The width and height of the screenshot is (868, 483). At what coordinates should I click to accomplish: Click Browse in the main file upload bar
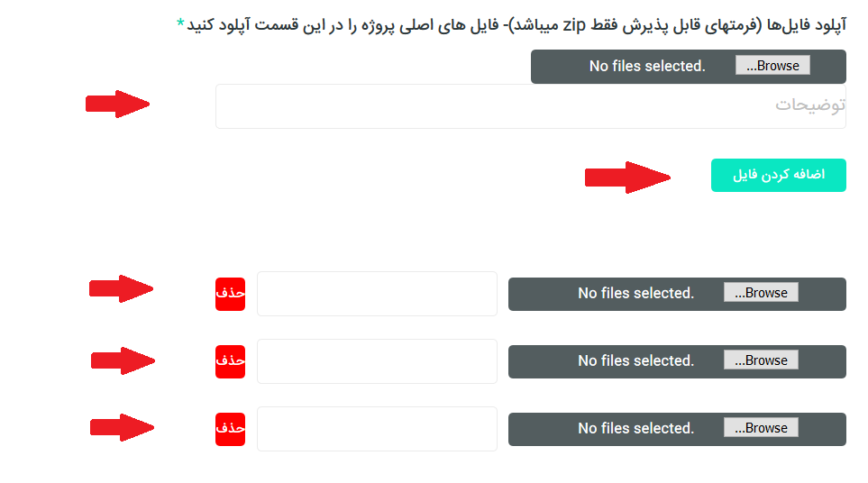[x=772, y=66]
